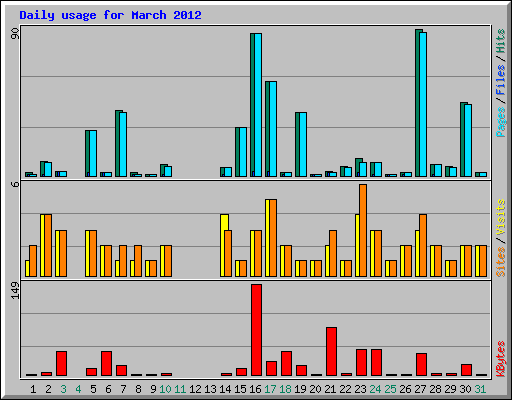Click day label '26' on x-axis
The width and height of the screenshot is (512, 400).
pos(405,389)
